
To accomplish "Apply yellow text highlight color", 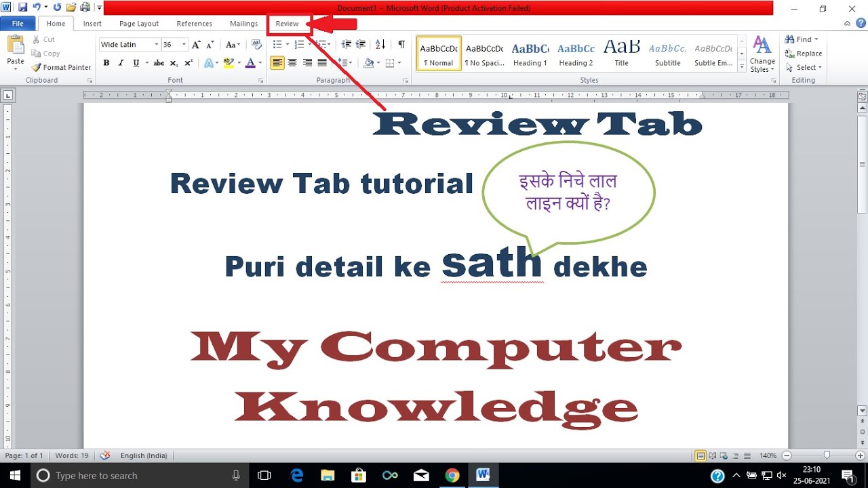I will pyautogui.click(x=229, y=63).
